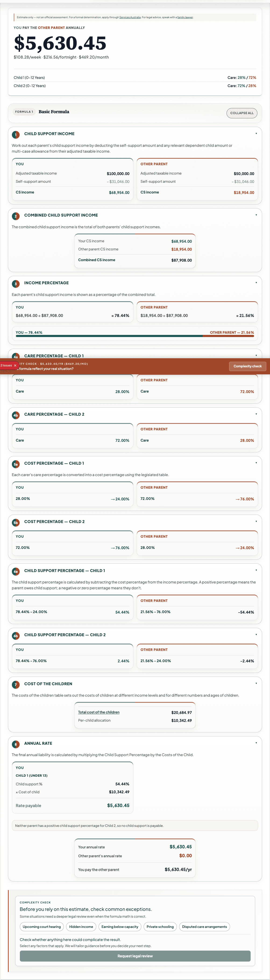270x980 pixels.
Task: Open the family lawyer link
Action: pos(185,18)
